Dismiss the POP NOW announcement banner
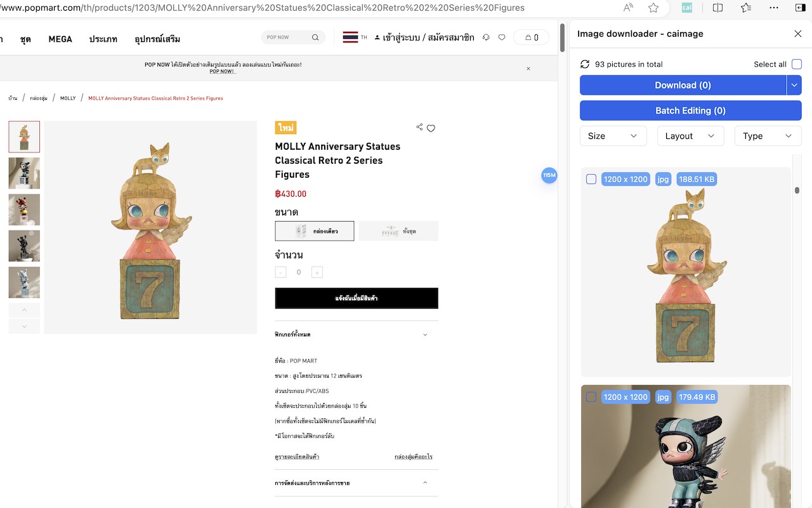812x508 pixels. 528,69
